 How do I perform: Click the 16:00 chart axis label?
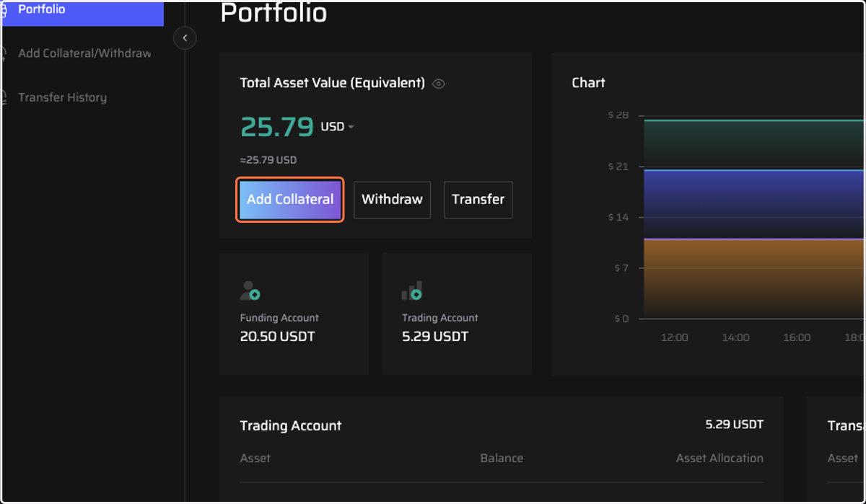pos(797,337)
